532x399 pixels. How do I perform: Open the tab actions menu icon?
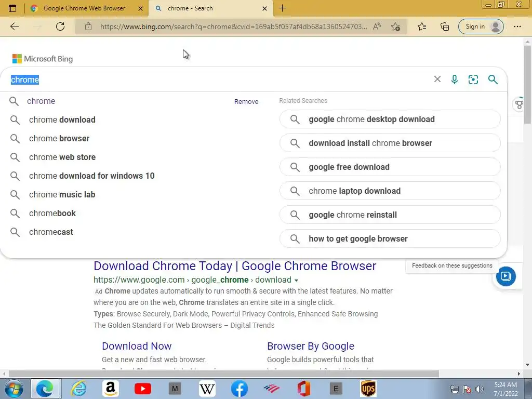12,8
